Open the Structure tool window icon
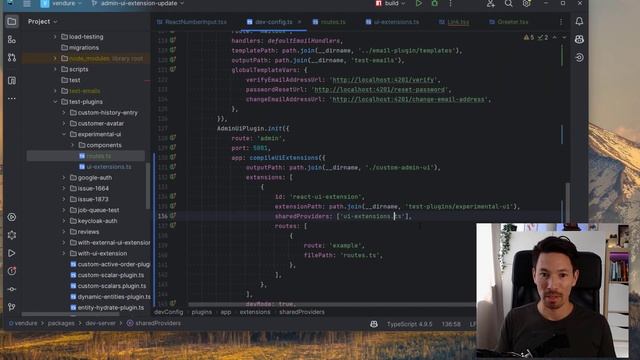This screenshot has height=360, width=640. pyautogui.click(x=12, y=40)
